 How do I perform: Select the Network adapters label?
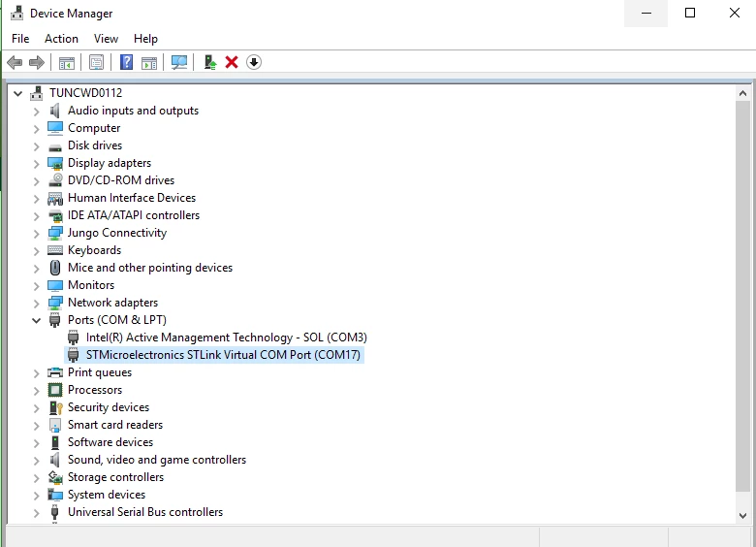point(112,303)
